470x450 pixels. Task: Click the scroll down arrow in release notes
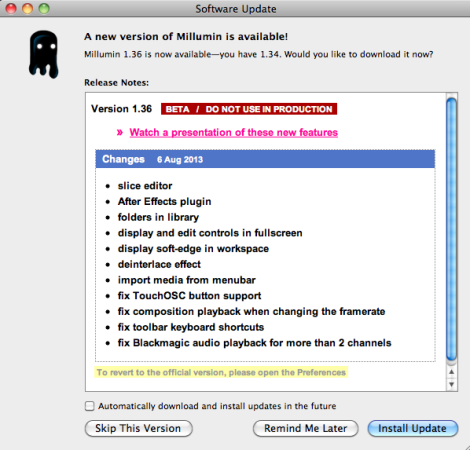[451, 384]
